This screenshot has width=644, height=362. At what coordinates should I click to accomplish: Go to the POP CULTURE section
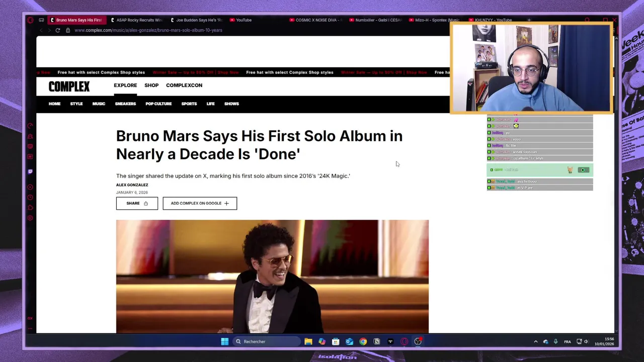point(158,104)
